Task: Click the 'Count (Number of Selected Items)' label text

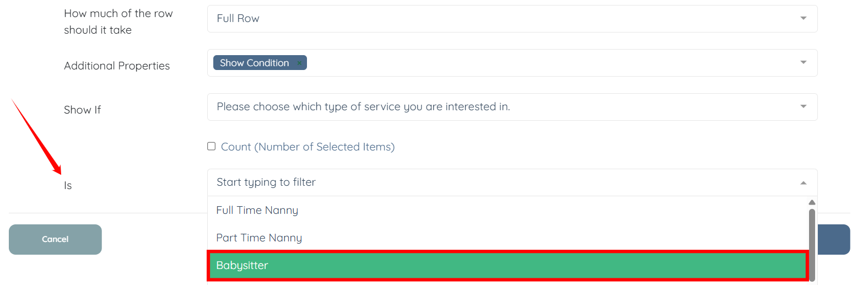Action: click(x=308, y=147)
